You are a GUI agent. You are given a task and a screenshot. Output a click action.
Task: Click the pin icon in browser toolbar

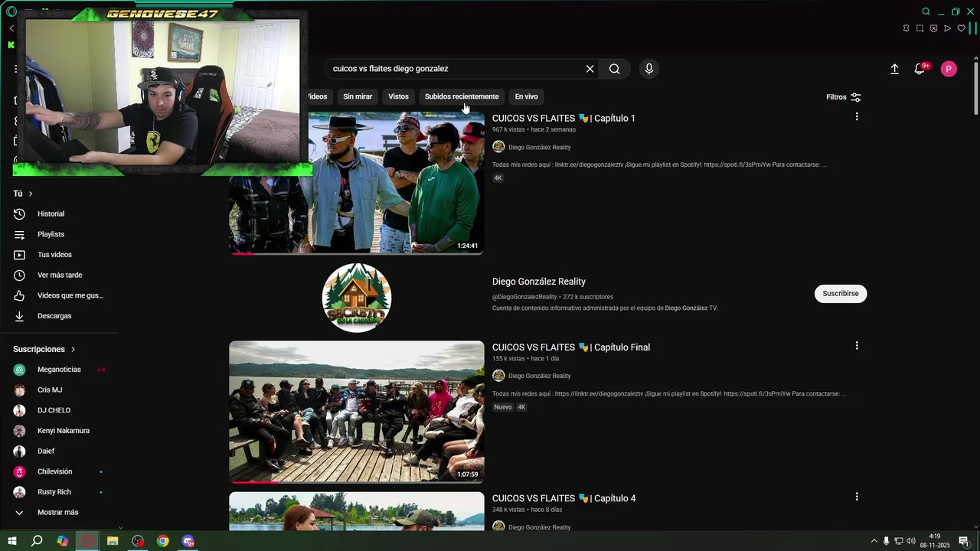coord(906,28)
